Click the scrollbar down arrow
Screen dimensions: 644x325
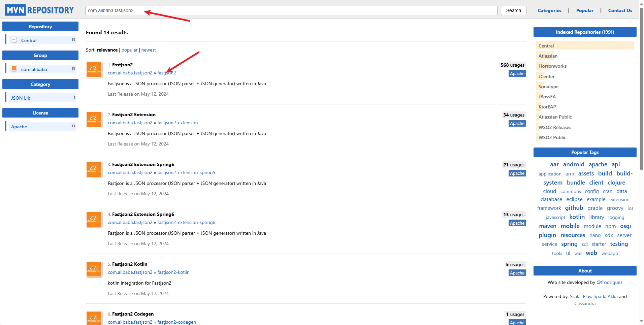pos(641,321)
